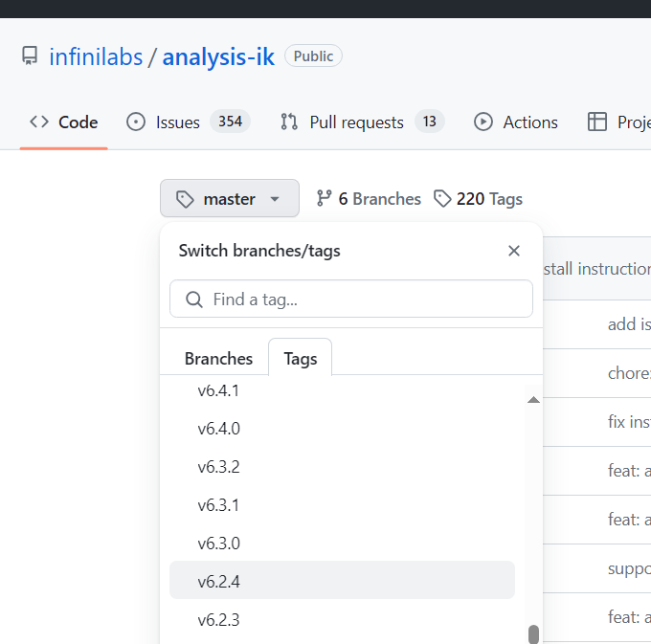Screen dimensions: 651x644
Task: Close the Switch branches/tags popup
Action: coord(514,251)
